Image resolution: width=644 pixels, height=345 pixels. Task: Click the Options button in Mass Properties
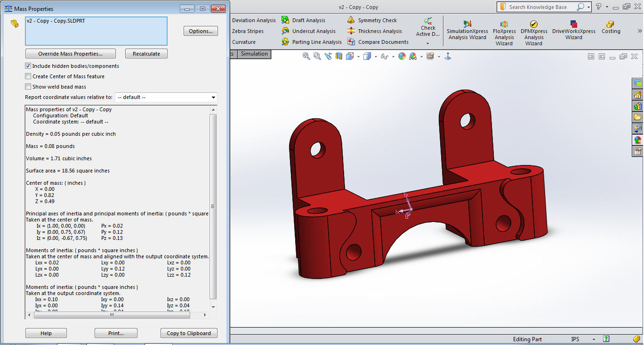[x=201, y=31]
